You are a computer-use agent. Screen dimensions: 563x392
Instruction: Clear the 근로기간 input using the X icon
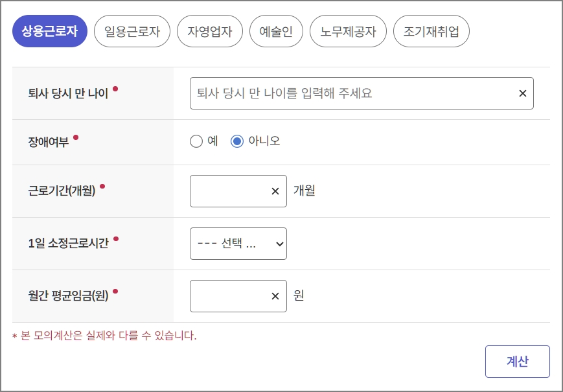pyautogui.click(x=275, y=190)
